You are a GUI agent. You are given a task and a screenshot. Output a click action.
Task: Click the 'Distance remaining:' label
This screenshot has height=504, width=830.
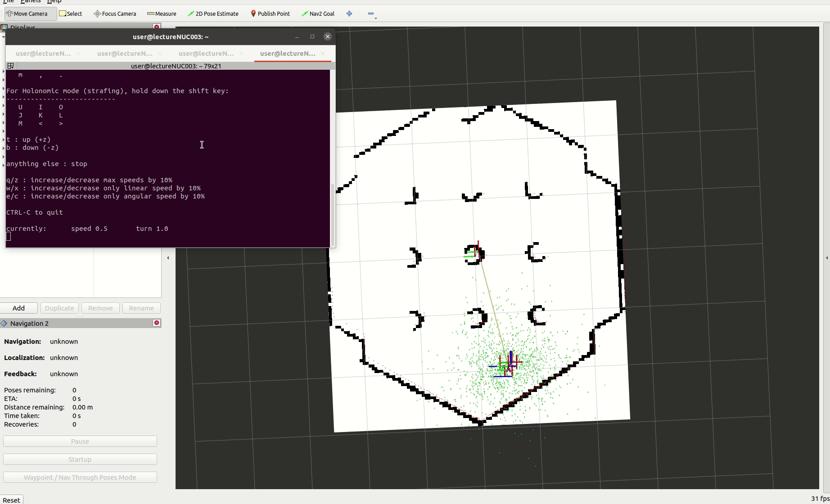click(34, 407)
